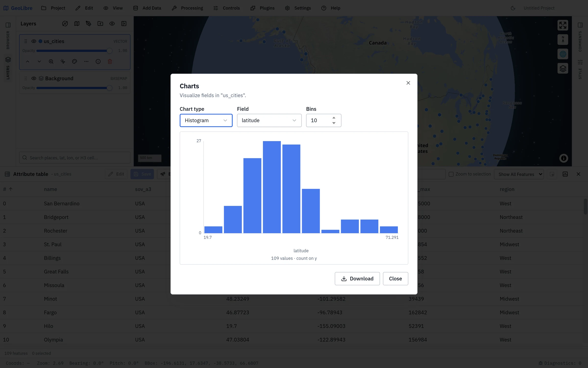Open the Chart type dropdown

(206, 120)
